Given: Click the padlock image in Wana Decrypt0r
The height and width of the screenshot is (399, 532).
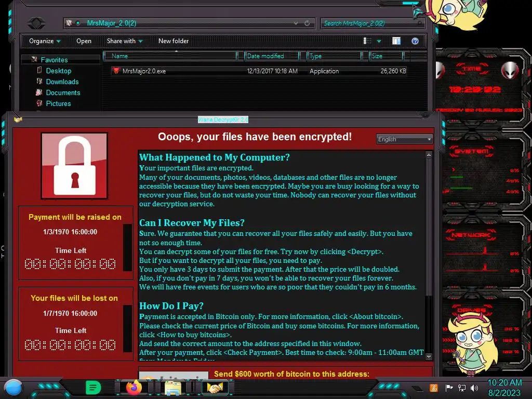Looking at the screenshot, I should coord(74,166).
